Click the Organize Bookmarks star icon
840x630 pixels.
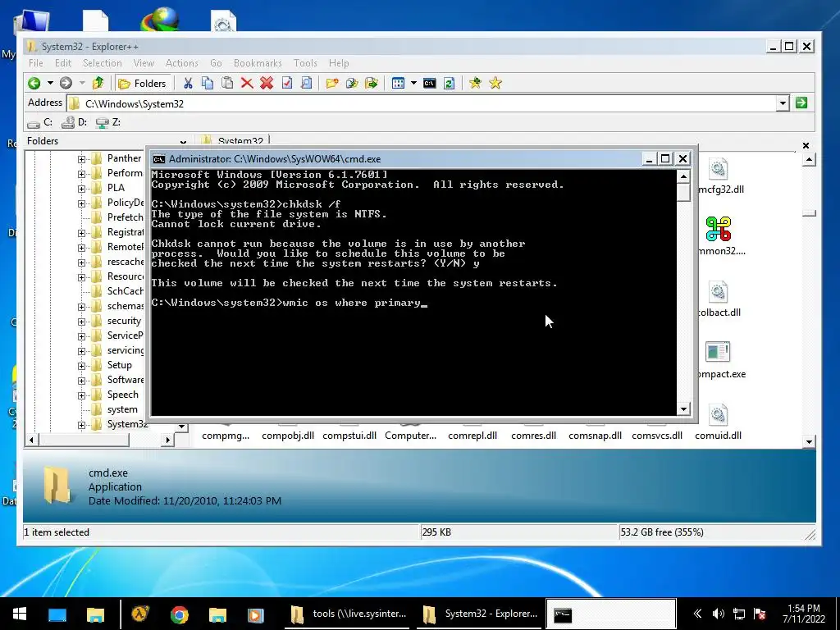point(495,83)
